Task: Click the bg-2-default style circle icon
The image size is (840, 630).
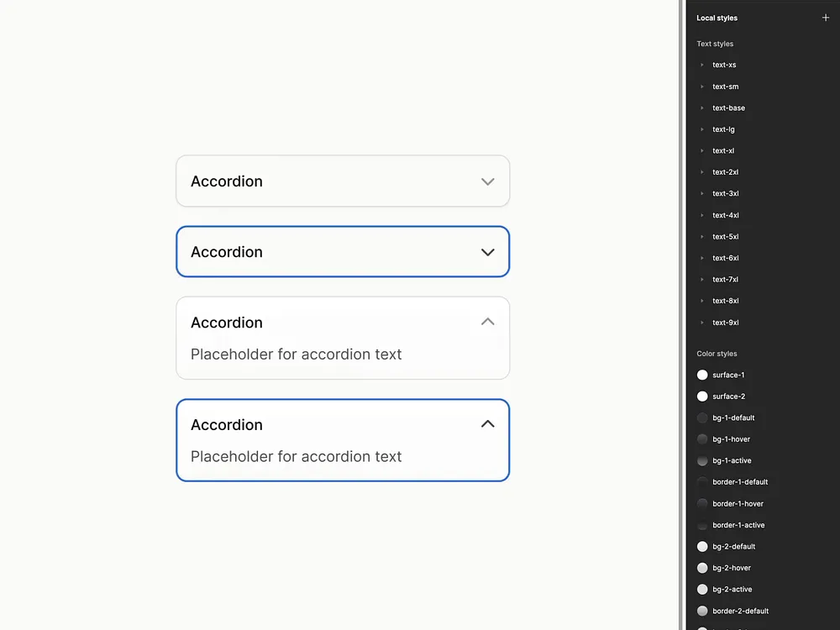Action: click(x=702, y=546)
